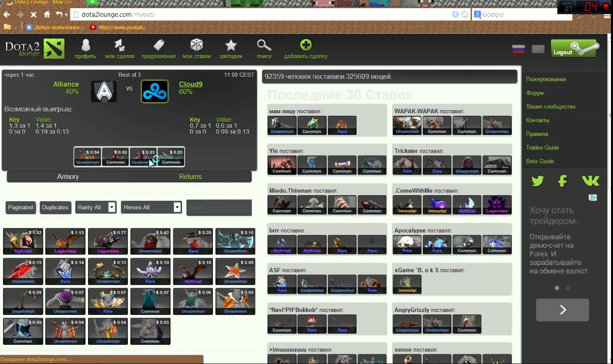This screenshot has height=364, width=613.
Task: Click xGame's Immortal bet item
Action: click(407, 285)
